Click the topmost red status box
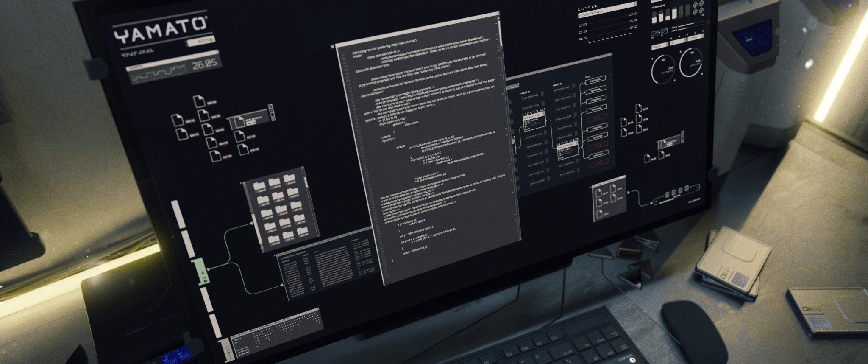 [x=597, y=118]
